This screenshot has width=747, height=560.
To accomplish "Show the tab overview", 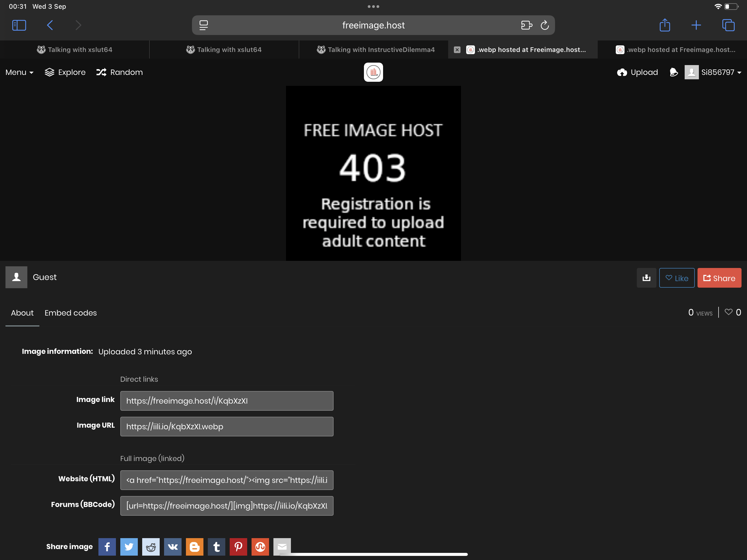I will (728, 25).
